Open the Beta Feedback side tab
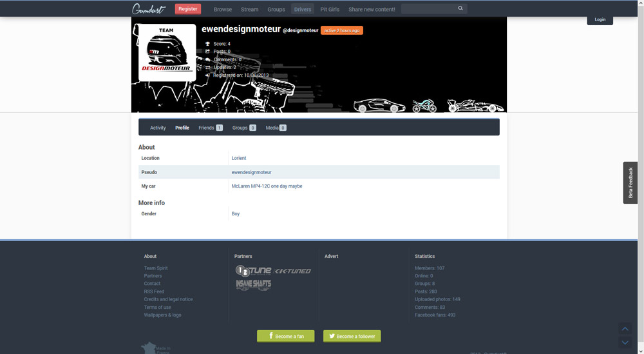This screenshot has width=644, height=354. [630, 182]
